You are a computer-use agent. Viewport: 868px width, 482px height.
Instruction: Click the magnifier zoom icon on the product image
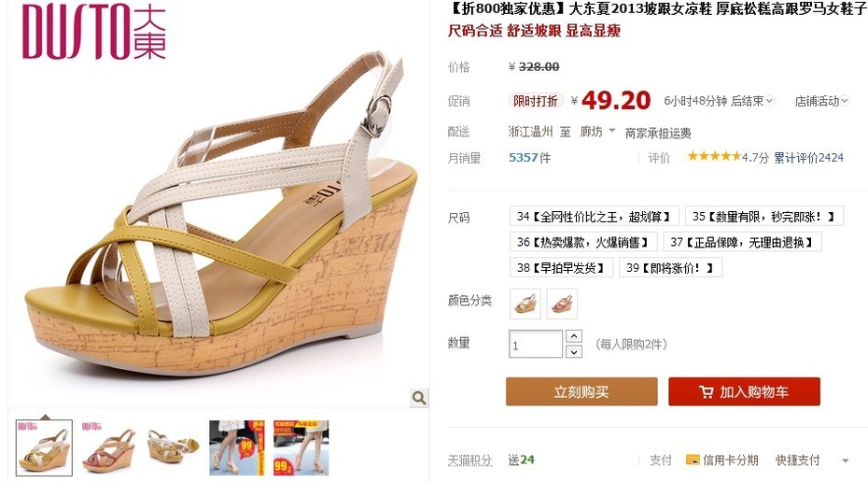[419, 397]
